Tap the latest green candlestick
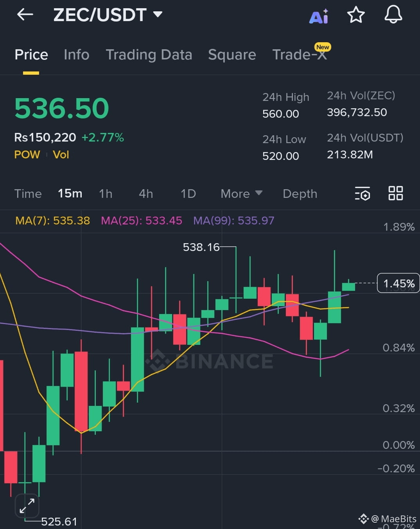 [348, 287]
